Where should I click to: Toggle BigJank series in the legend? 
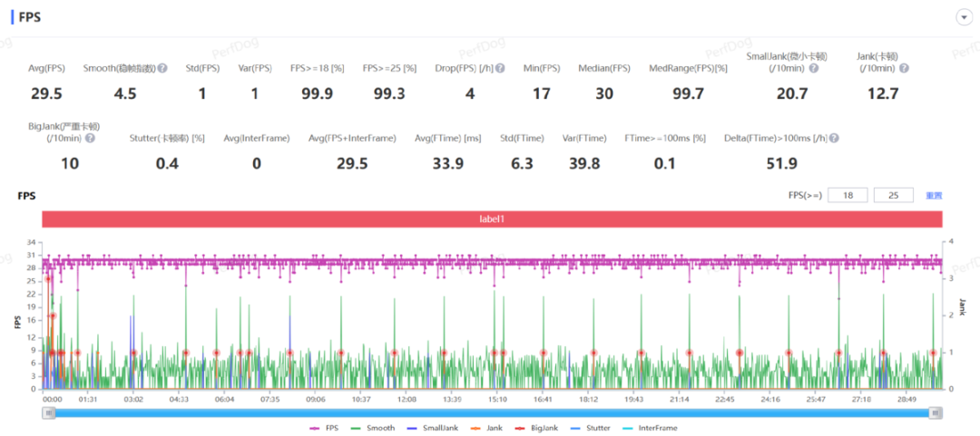coord(537,428)
